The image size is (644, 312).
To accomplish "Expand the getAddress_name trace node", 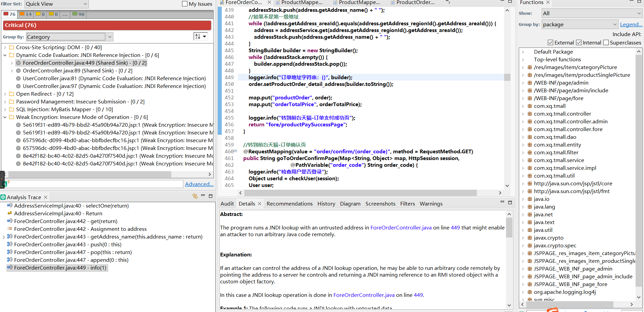I will point(3,237).
